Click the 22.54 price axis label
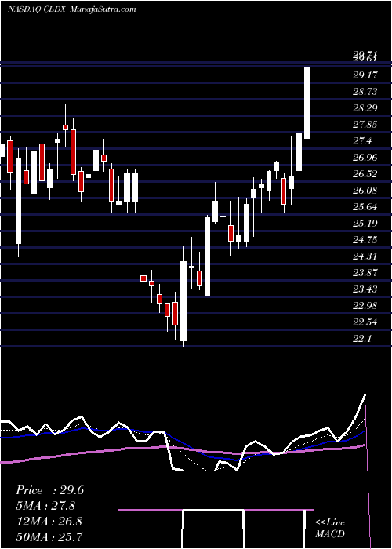 [365, 322]
